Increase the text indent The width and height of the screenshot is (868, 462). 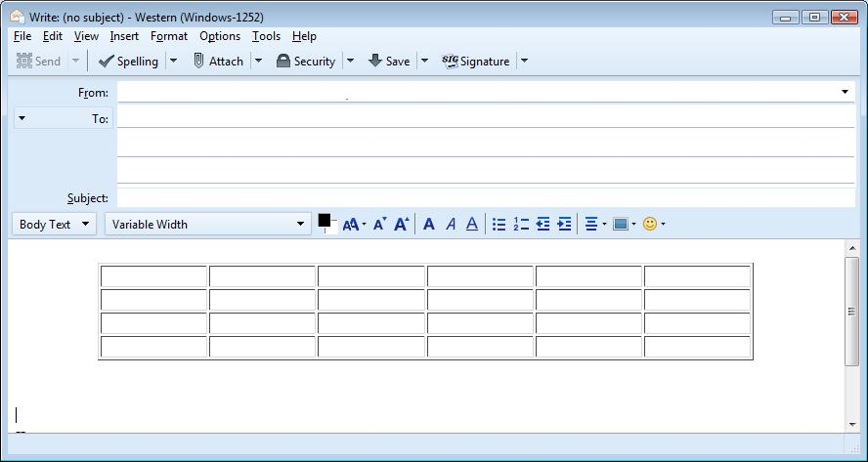pyautogui.click(x=564, y=224)
